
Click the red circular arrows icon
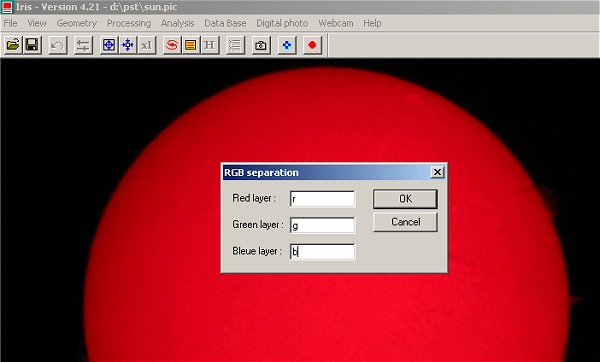point(172,45)
